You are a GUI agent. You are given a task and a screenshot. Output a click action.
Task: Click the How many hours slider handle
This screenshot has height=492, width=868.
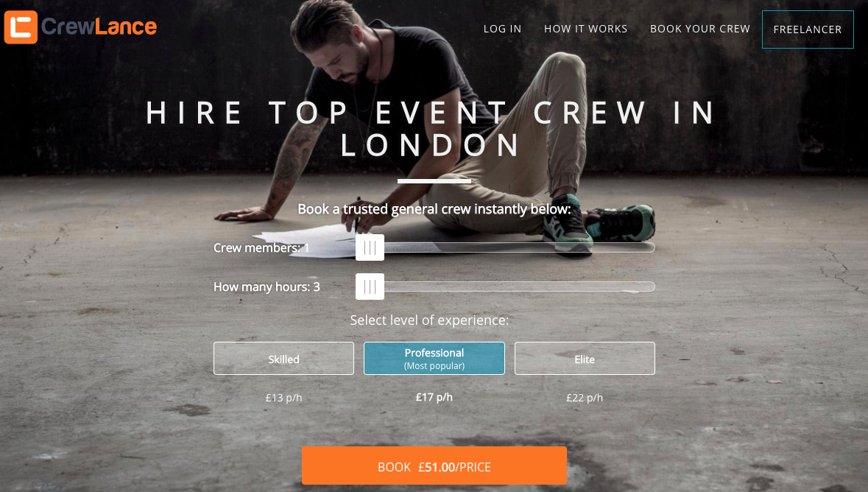[370, 287]
